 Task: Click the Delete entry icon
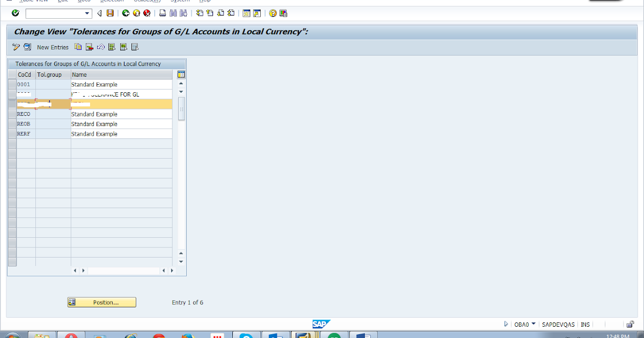[x=89, y=47]
